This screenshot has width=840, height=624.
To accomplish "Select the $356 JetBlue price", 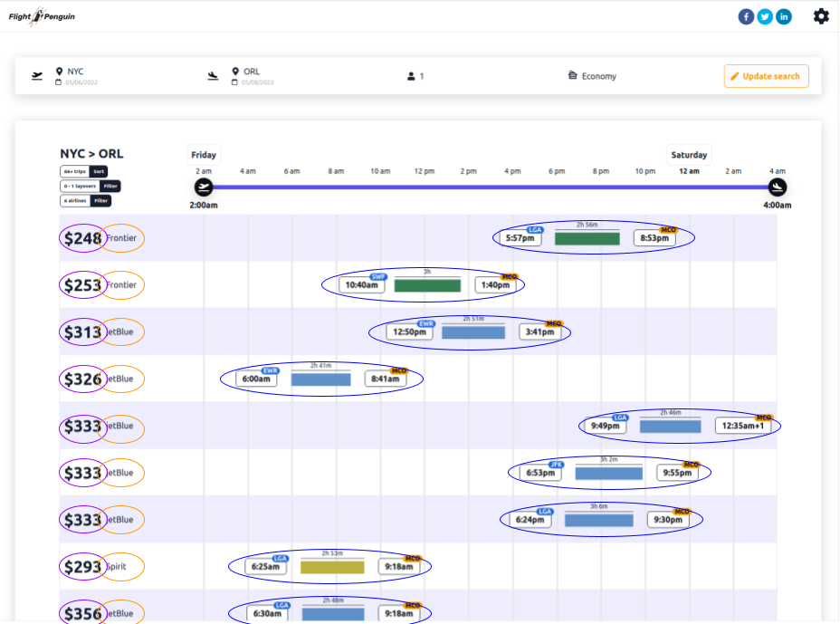I will coord(82,614).
